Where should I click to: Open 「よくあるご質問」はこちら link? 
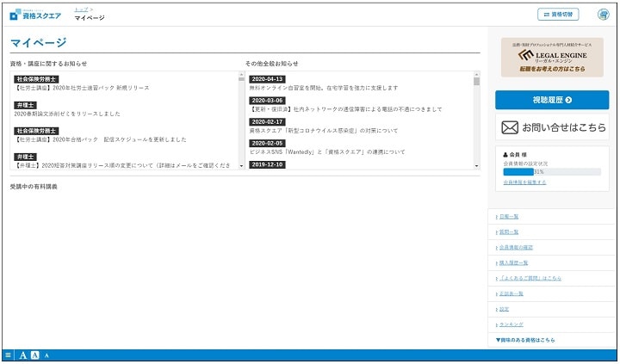coord(530,278)
